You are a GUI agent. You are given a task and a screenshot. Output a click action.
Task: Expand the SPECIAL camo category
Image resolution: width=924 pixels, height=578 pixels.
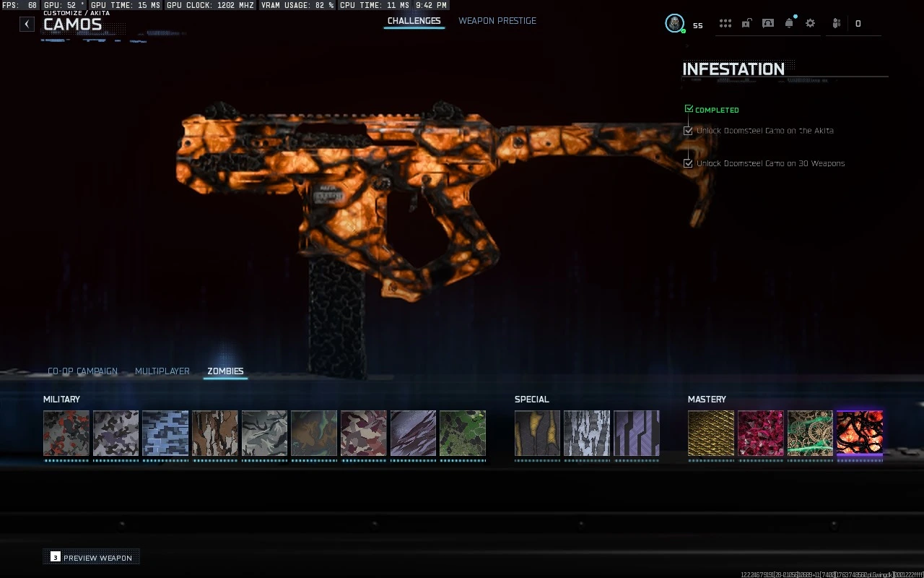(x=533, y=399)
